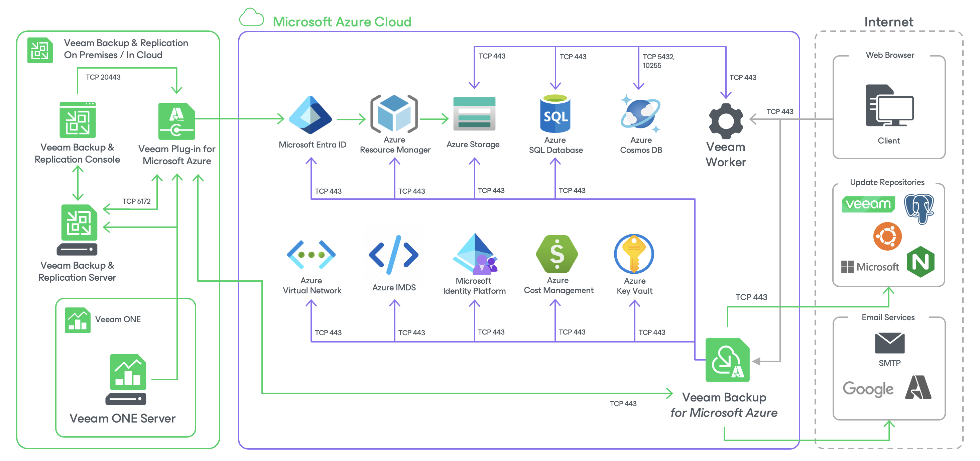The height and width of the screenshot is (461, 980).
Task: Select the Client computer icon
Action: 889,105
